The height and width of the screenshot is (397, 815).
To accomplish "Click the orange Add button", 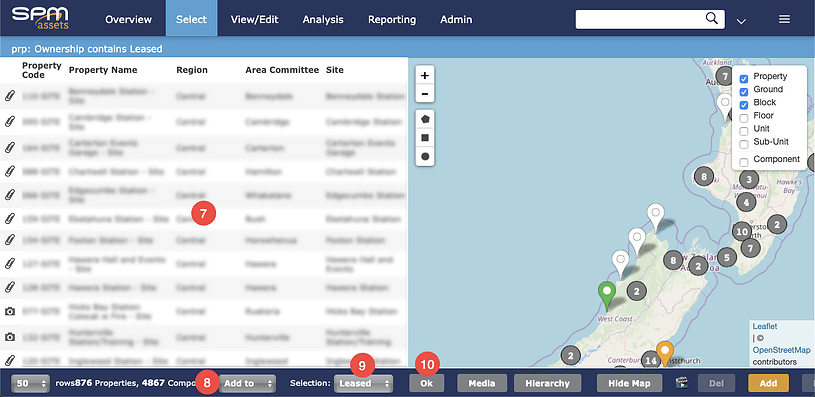I will point(768,383).
